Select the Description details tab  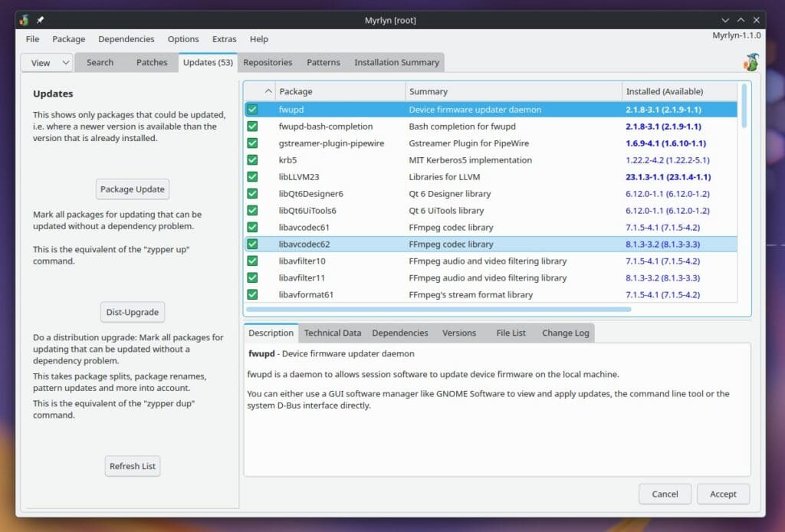pos(271,333)
